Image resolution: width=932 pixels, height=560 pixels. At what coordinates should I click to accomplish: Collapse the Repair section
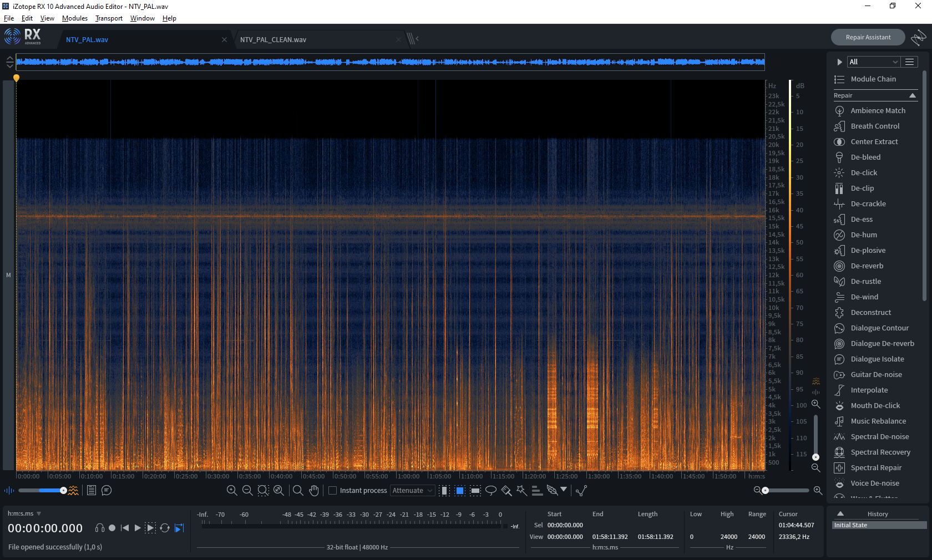(x=913, y=96)
